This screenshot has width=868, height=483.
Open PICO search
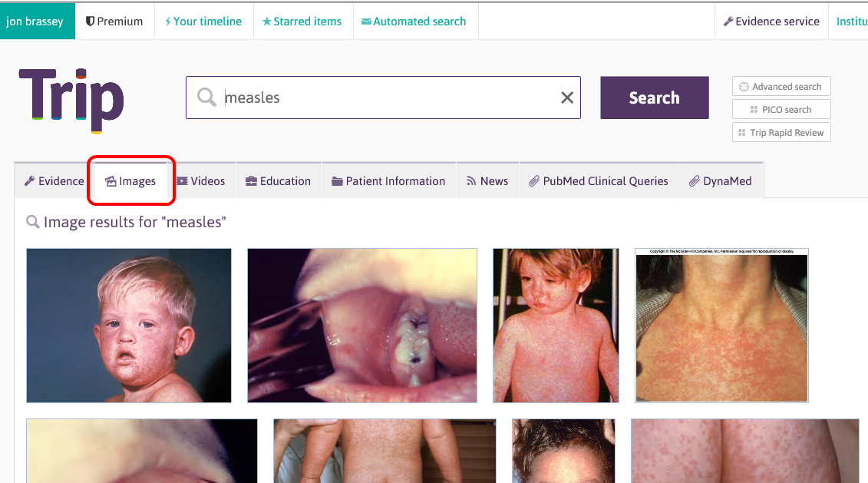(781, 110)
